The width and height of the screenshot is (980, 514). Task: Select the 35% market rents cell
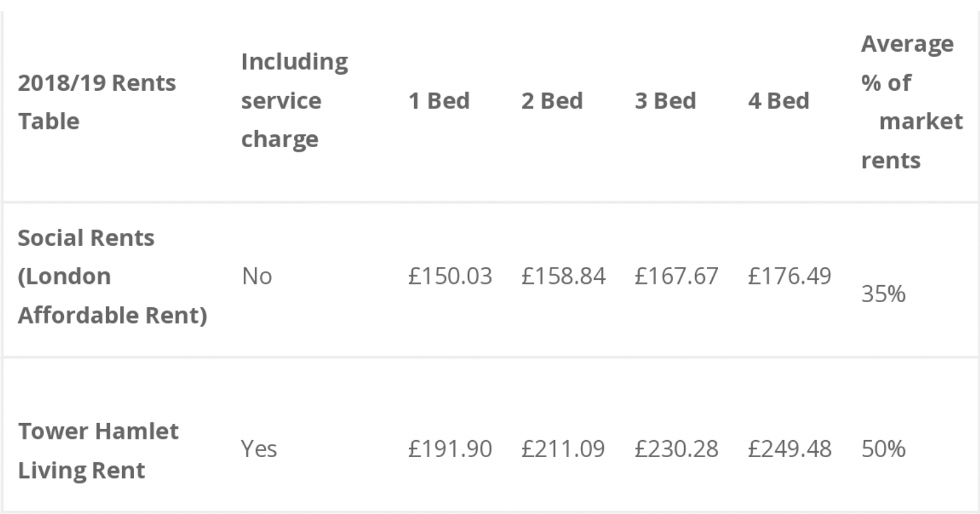tap(883, 294)
